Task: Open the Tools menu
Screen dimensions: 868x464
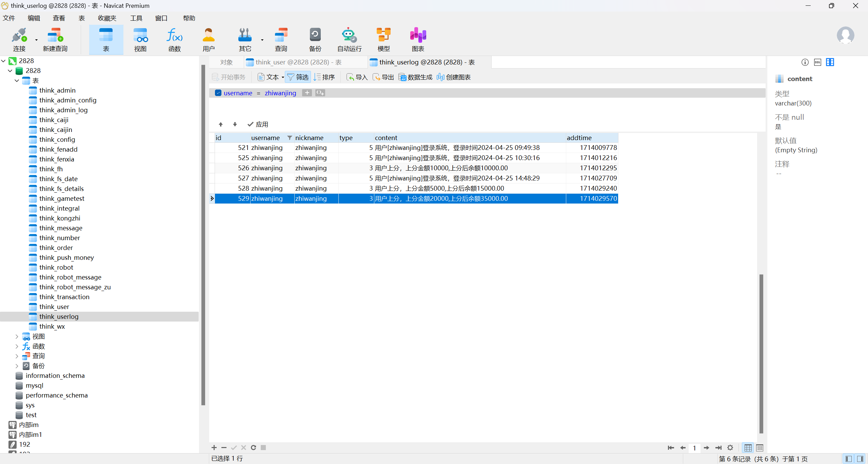Action: 136,18
